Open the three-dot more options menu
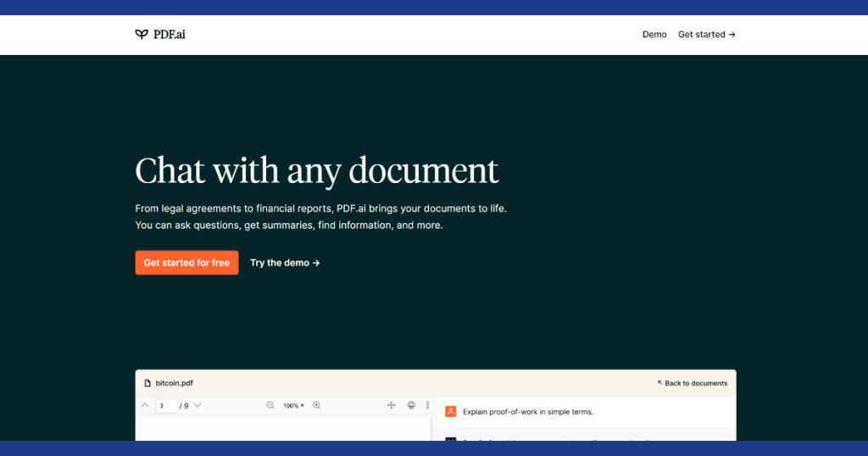 coord(427,406)
